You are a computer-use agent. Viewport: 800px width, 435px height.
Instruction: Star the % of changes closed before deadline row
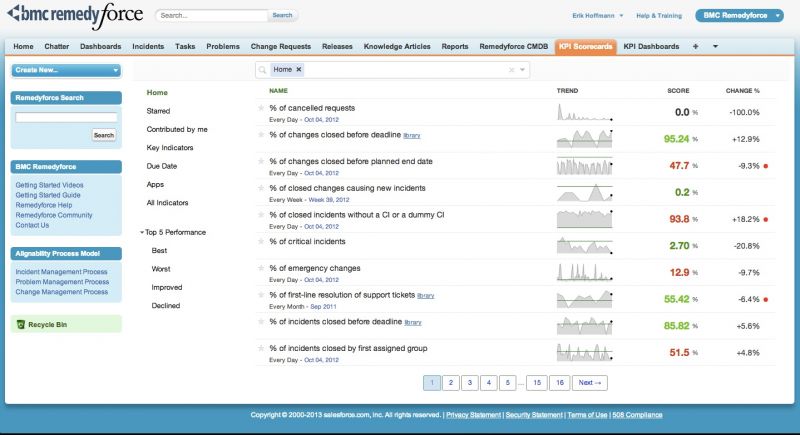point(261,135)
